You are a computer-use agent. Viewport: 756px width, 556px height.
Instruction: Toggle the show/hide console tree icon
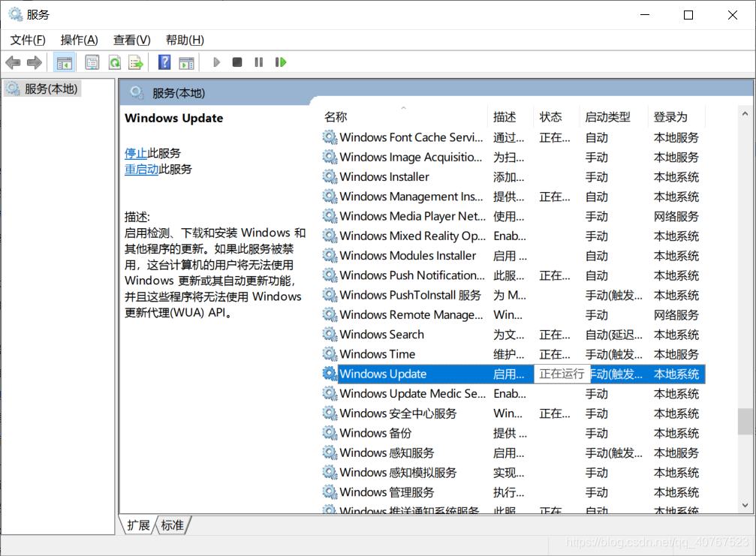coord(64,62)
